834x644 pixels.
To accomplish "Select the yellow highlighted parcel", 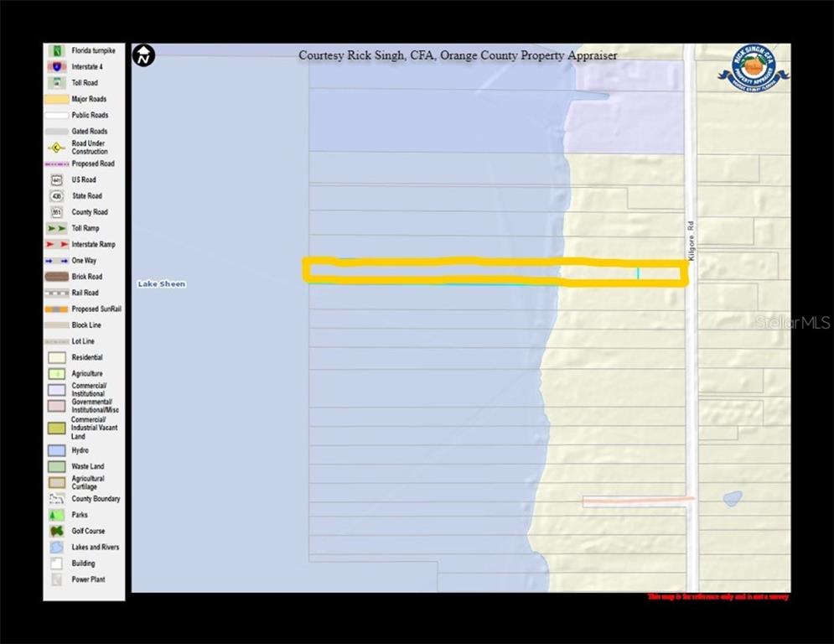I will [495, 272].
